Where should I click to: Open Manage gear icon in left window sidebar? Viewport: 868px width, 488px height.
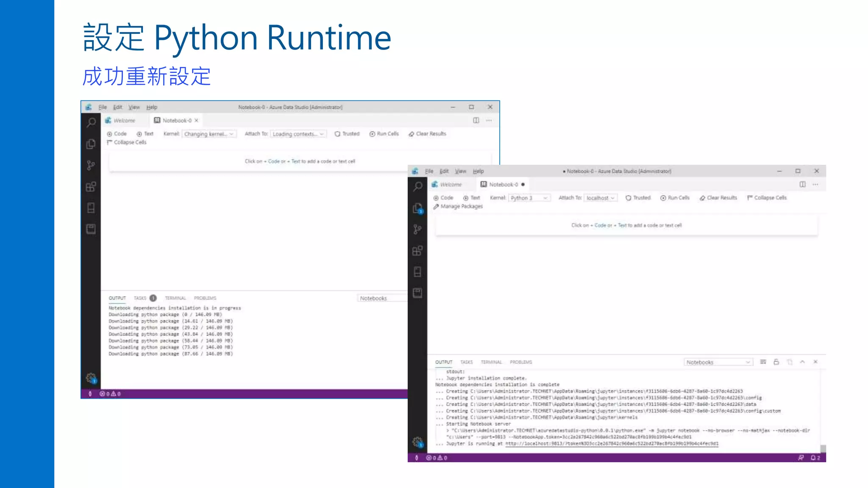pos(91,377)
